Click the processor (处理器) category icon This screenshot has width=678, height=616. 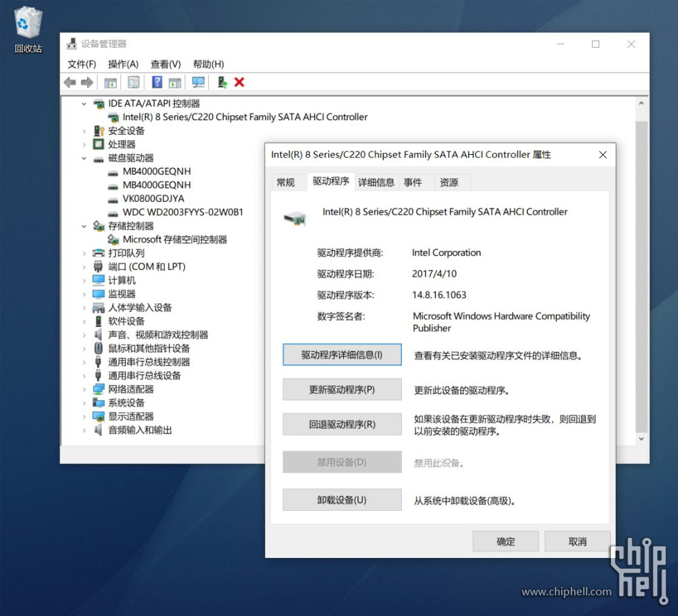(x=99, y=144)
